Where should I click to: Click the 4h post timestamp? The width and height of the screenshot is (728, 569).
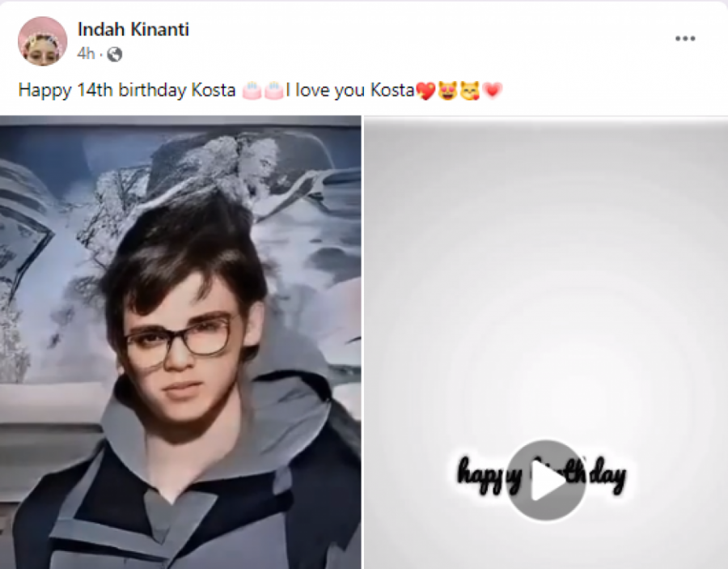pyautogui.click(x=86, y=54)
